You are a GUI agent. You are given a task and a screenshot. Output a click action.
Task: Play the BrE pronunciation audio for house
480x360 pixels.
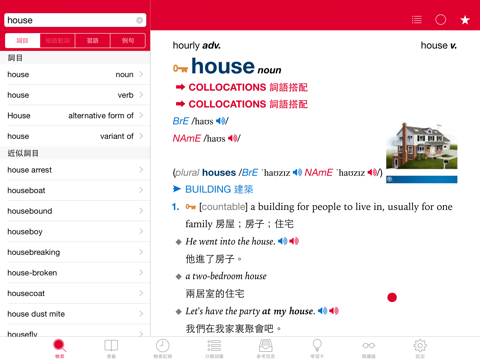coord(221,121)
